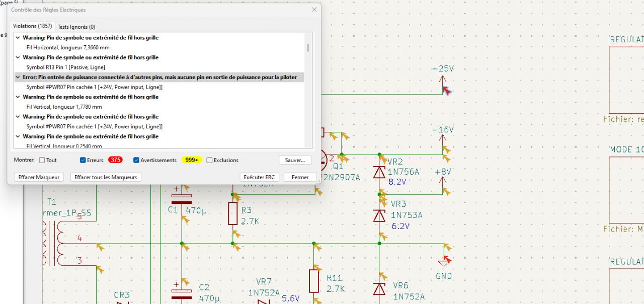644x304 pixels.
Task: Click the 6.2V voltage label
Action: pos(401,226)
